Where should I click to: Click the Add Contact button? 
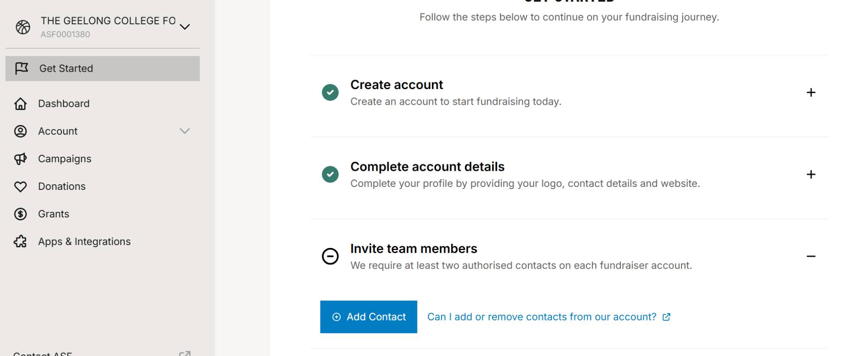(369, 317)
